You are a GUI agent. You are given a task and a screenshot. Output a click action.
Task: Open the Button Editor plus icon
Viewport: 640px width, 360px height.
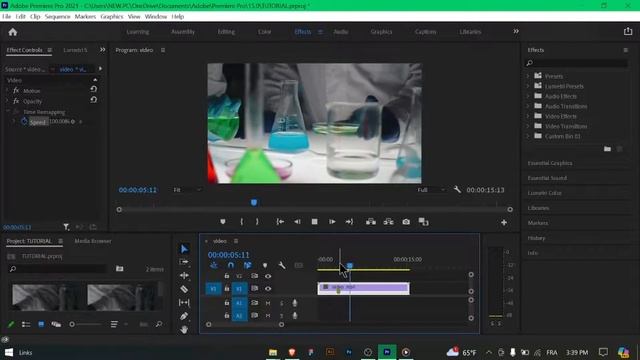point(504,222)
